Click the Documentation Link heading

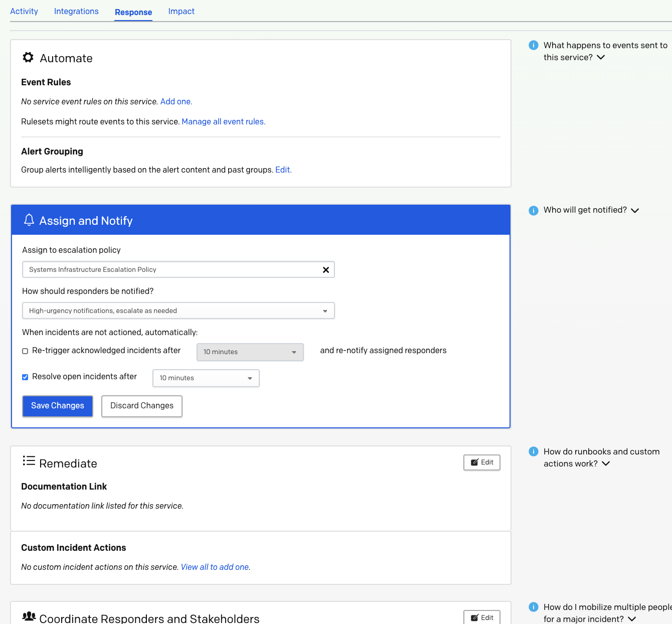point(64,487)
